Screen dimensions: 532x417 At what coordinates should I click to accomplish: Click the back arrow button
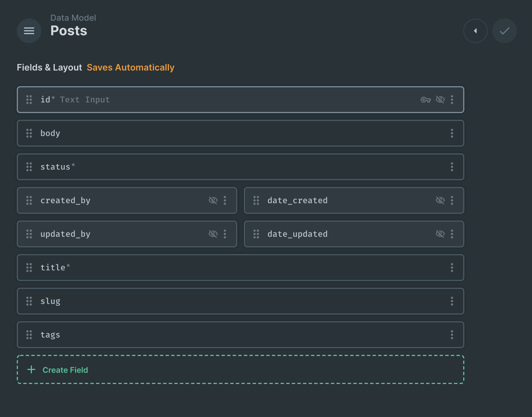pyautogui.click(x=475, y=31)
